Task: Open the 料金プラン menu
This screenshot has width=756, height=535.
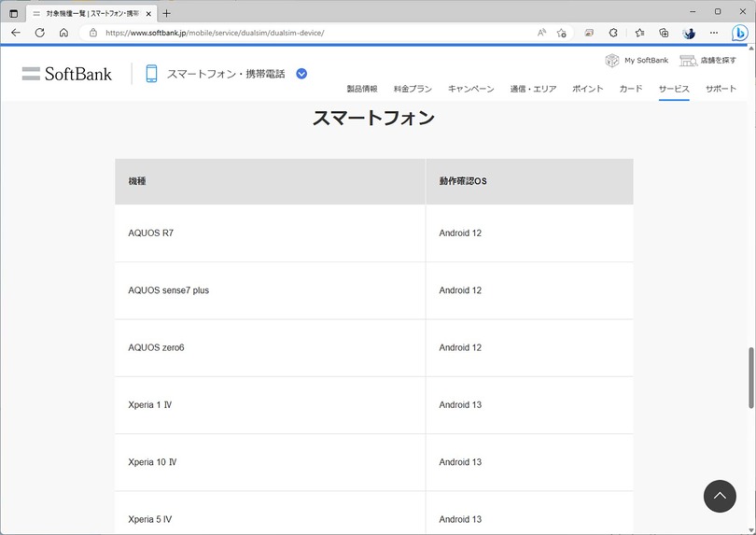Action: click(413, 89)
